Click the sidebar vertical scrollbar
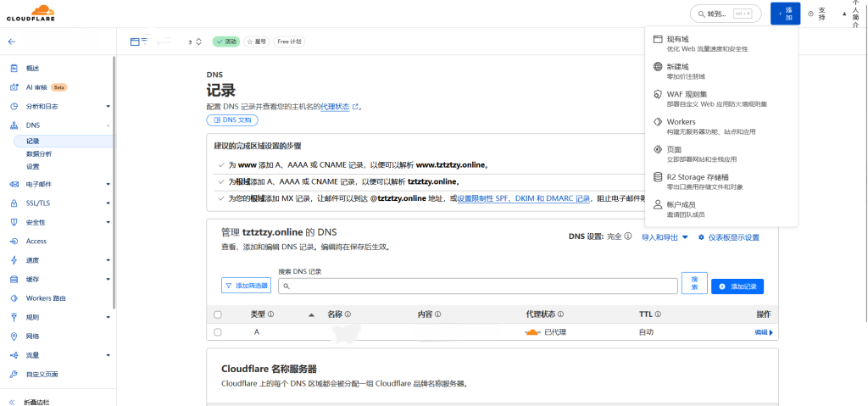Screen dimensions: 868x406 114,183
